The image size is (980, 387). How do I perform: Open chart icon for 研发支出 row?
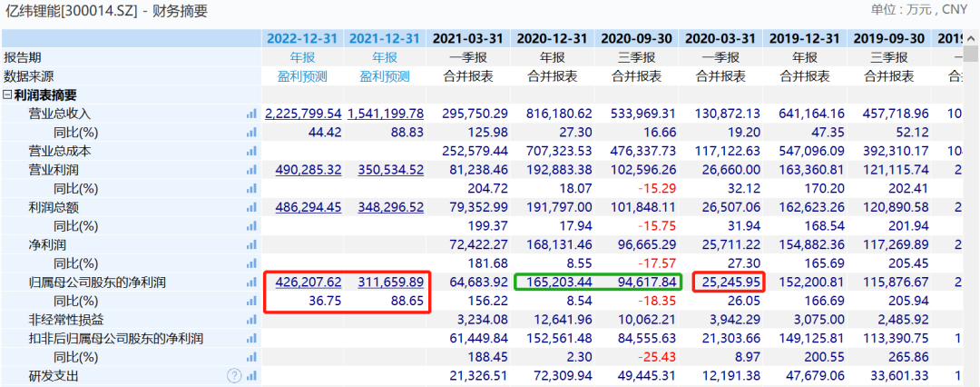(x=251, y=376)
